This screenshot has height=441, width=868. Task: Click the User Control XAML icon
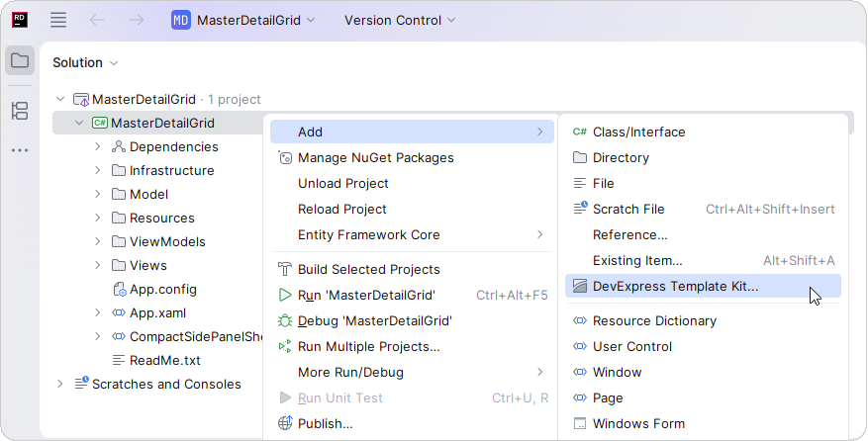click(x=580, y=346)
